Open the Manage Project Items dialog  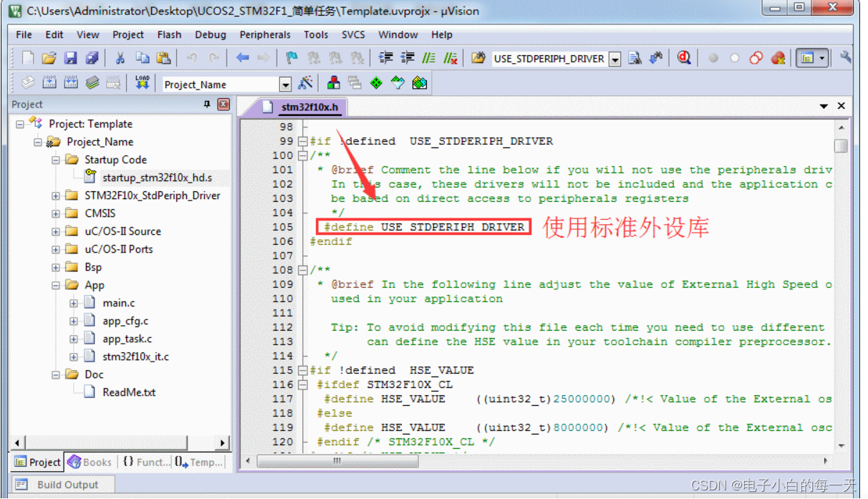[x=333, y=83]
